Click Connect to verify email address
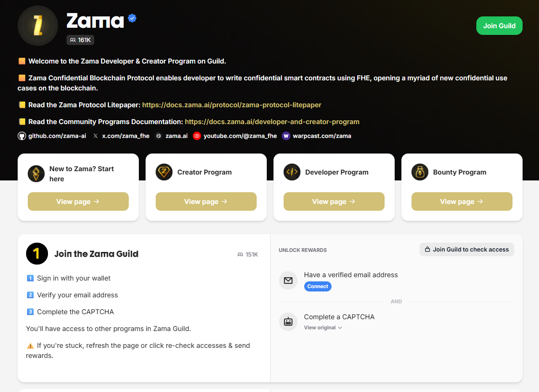Image resolution: width=539 pixels, height=392 pixels. tap(318, 286)
